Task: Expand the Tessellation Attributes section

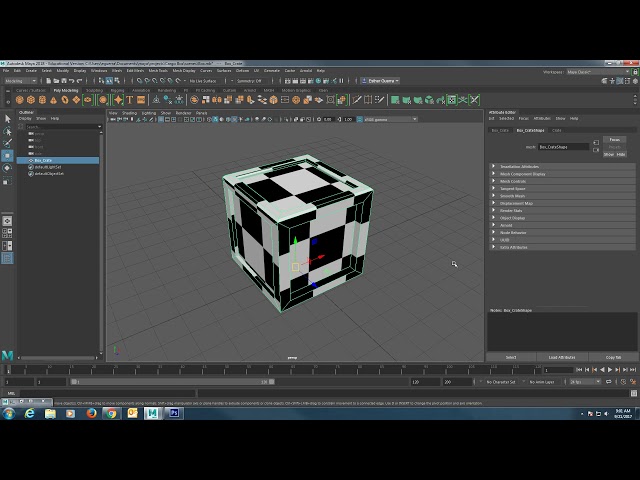Action: [x=562, y=167]
